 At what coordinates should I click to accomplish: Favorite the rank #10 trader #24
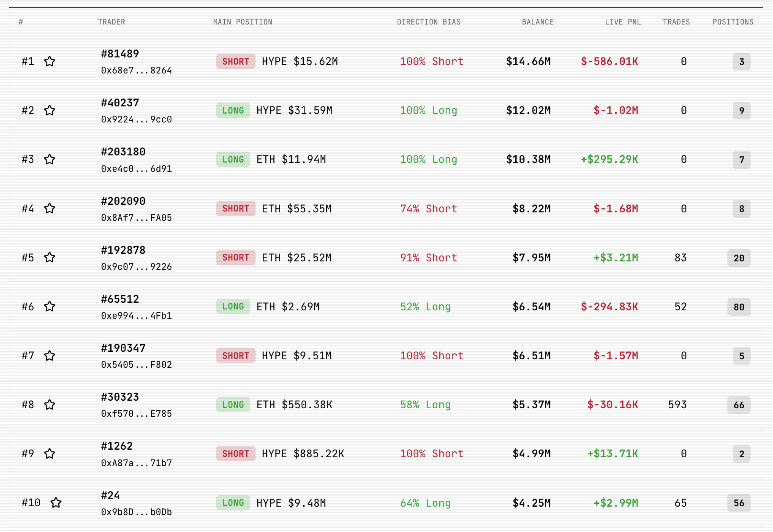point(56,503)
